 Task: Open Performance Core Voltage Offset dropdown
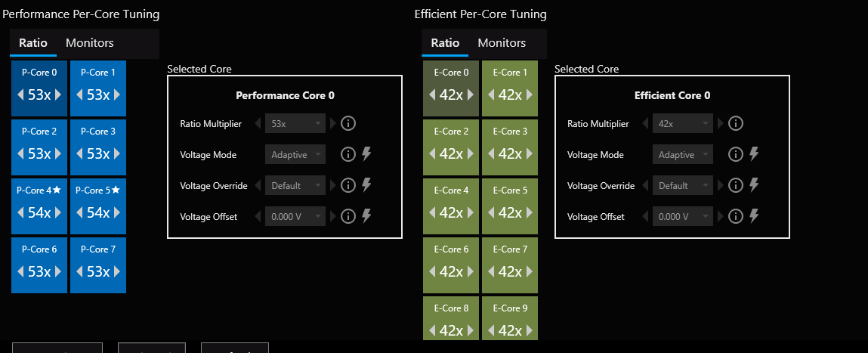tap(295, 217)
